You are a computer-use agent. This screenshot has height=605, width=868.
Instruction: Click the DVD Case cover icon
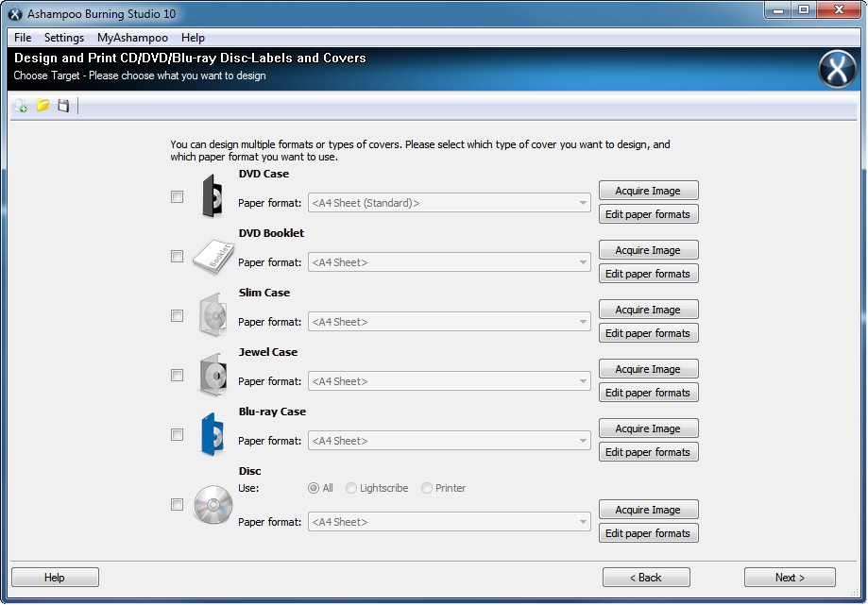(211, 196)
